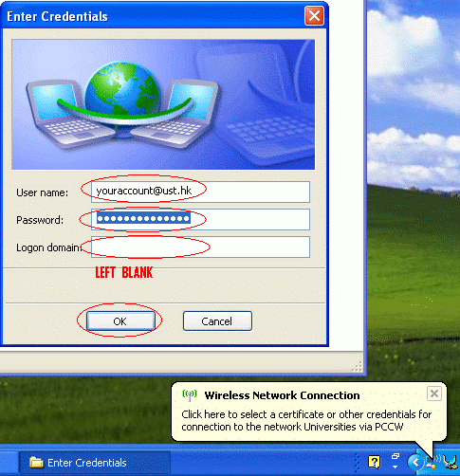Click the window resize grip corner

point(358,367)
